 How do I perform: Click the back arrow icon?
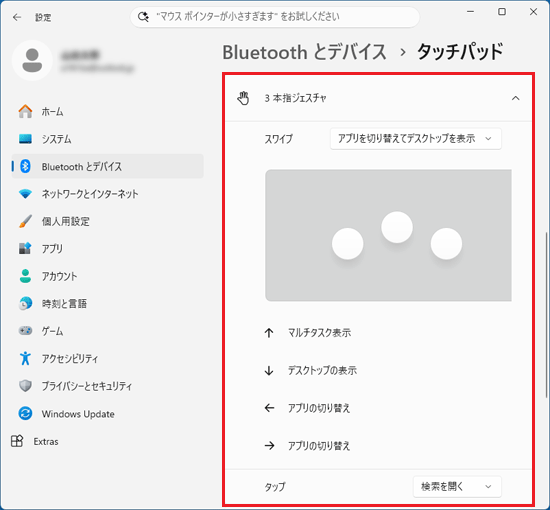(x=17, y=17)
